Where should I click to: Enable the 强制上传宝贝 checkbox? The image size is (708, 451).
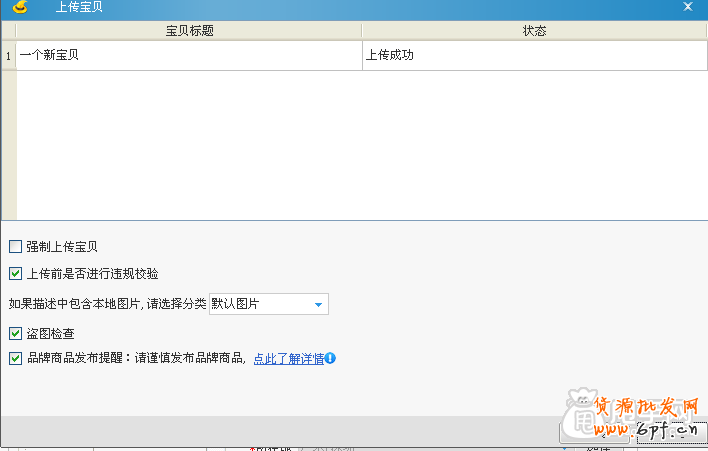click(15, 246)
